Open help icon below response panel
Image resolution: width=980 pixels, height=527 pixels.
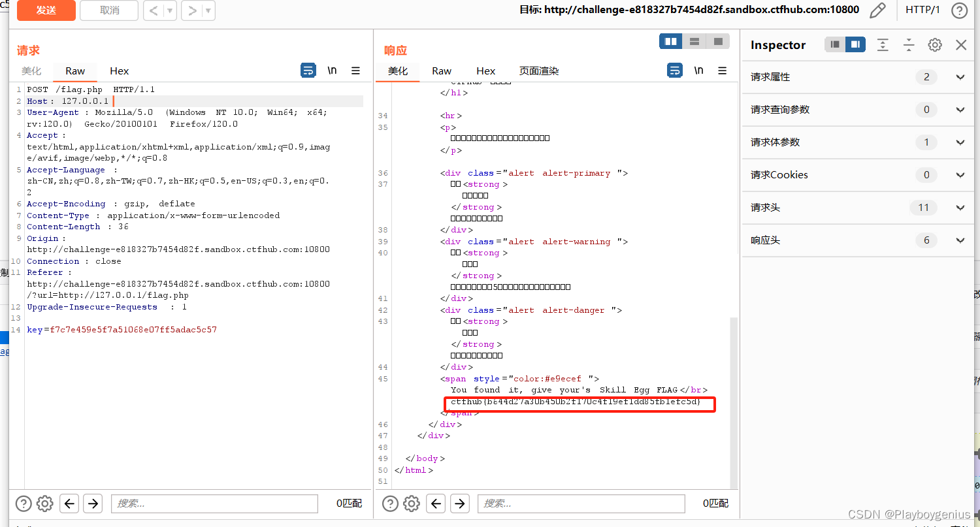click(390, 503)
